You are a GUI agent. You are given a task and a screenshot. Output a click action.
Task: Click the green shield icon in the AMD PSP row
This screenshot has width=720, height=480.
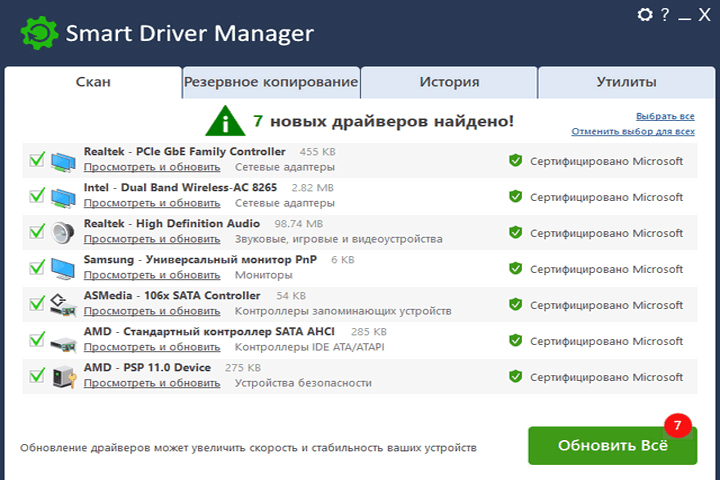pyautogui.click(x=516, y=376)
